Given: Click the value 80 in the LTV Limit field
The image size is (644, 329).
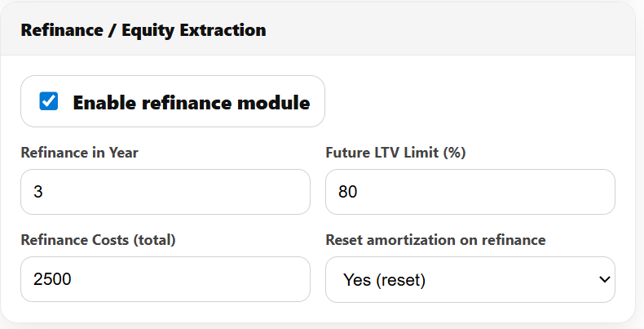Looking at the screenshot, I should [x=346, y=192].
